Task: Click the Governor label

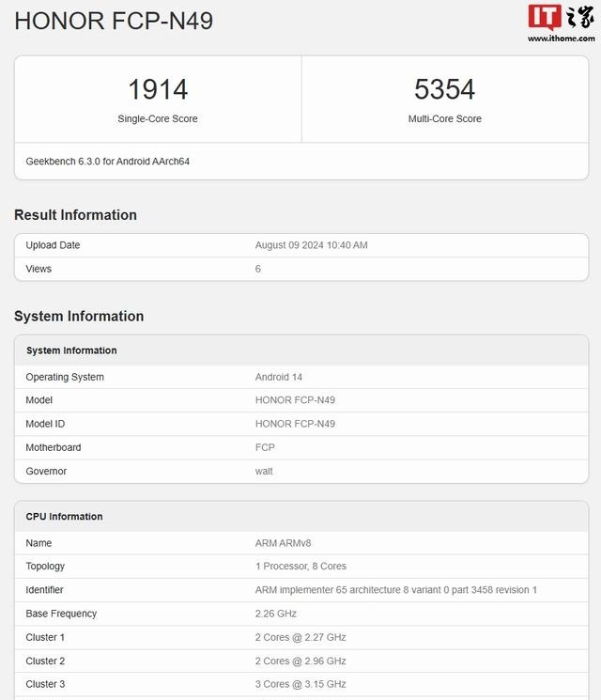Action: point(46,471)
